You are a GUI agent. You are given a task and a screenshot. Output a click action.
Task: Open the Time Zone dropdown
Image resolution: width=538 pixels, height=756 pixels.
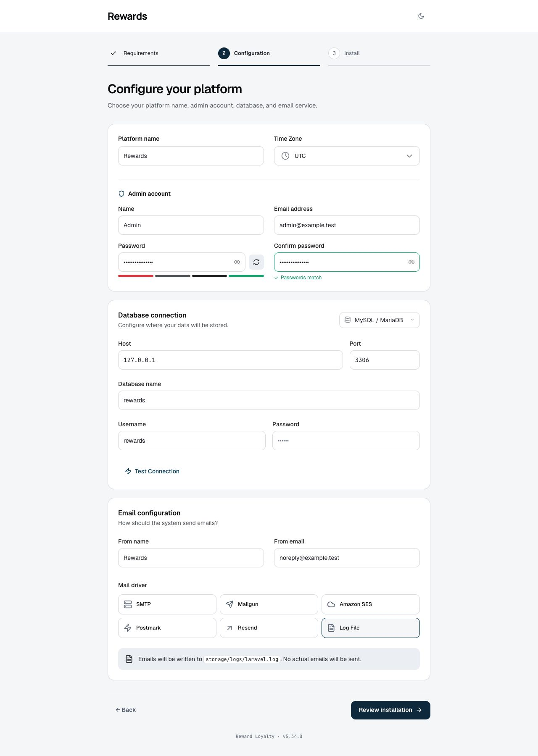[347, 156]
